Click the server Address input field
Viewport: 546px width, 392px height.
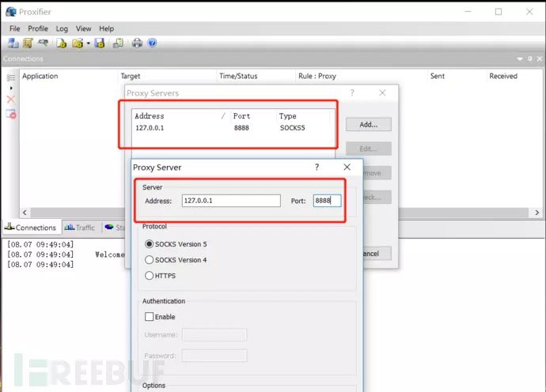pos(231,201)
